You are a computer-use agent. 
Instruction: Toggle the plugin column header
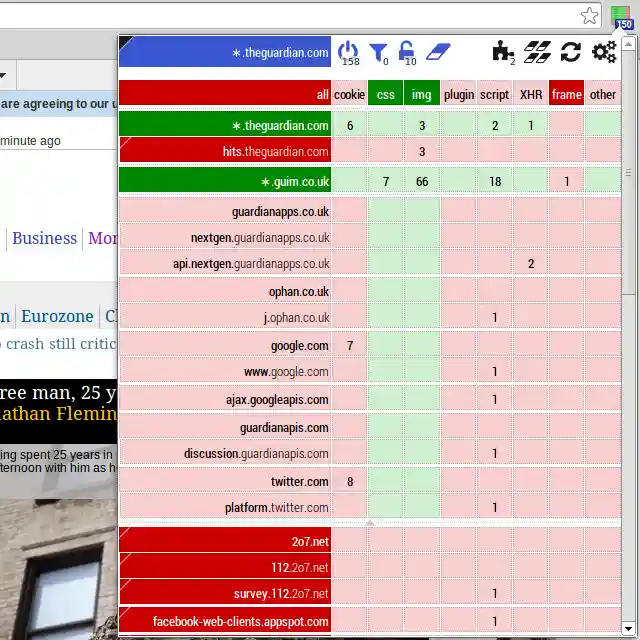458,93
